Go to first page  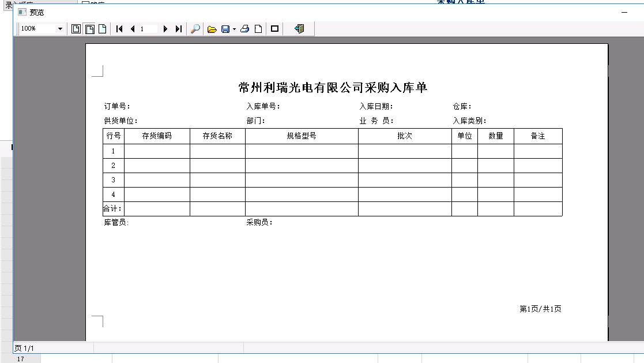coord(119,29)
